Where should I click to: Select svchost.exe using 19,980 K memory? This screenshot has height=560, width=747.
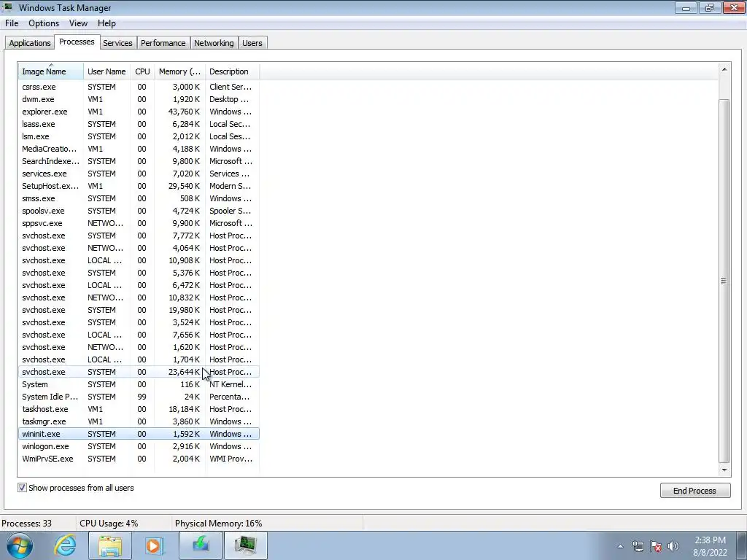(x=139, y=310)
